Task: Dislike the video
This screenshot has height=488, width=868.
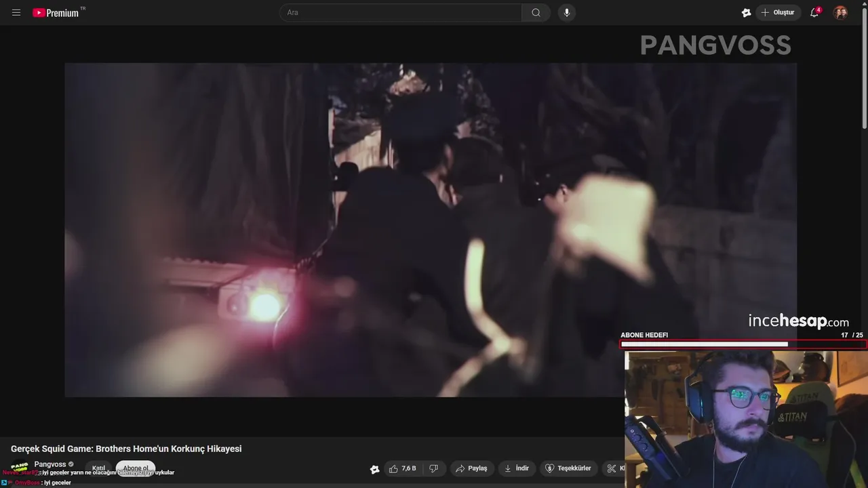Action: [434, 468]
